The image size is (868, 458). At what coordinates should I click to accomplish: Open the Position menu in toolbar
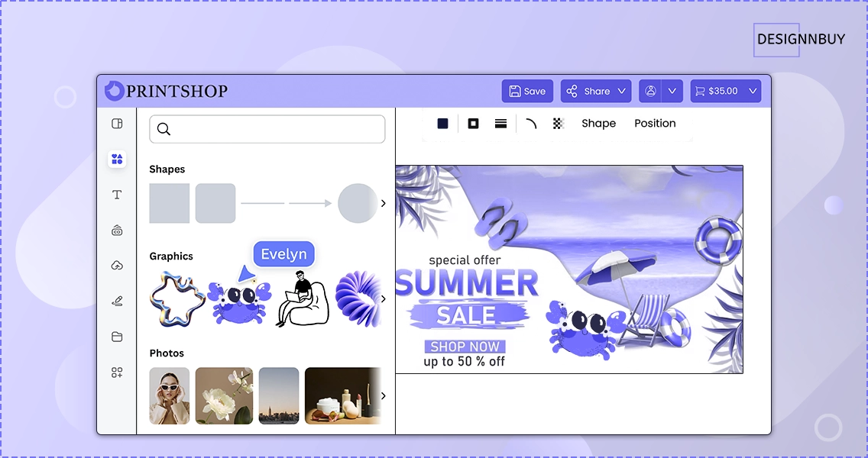655,124
